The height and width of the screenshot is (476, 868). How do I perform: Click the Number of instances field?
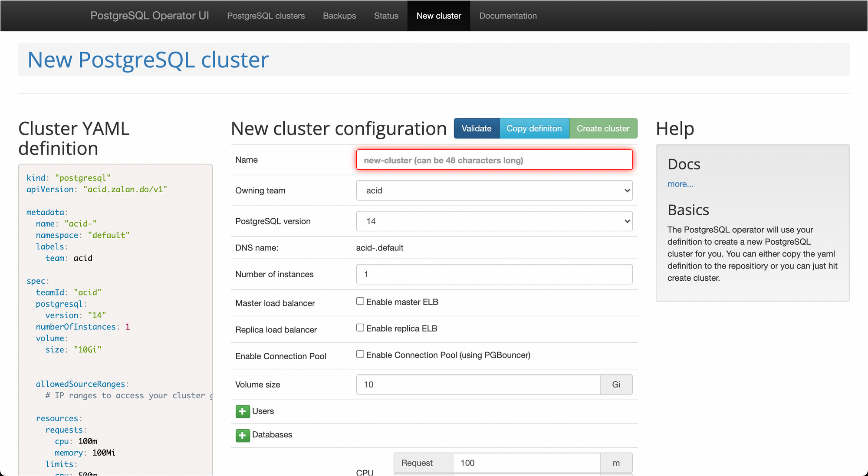click(494, 274)
